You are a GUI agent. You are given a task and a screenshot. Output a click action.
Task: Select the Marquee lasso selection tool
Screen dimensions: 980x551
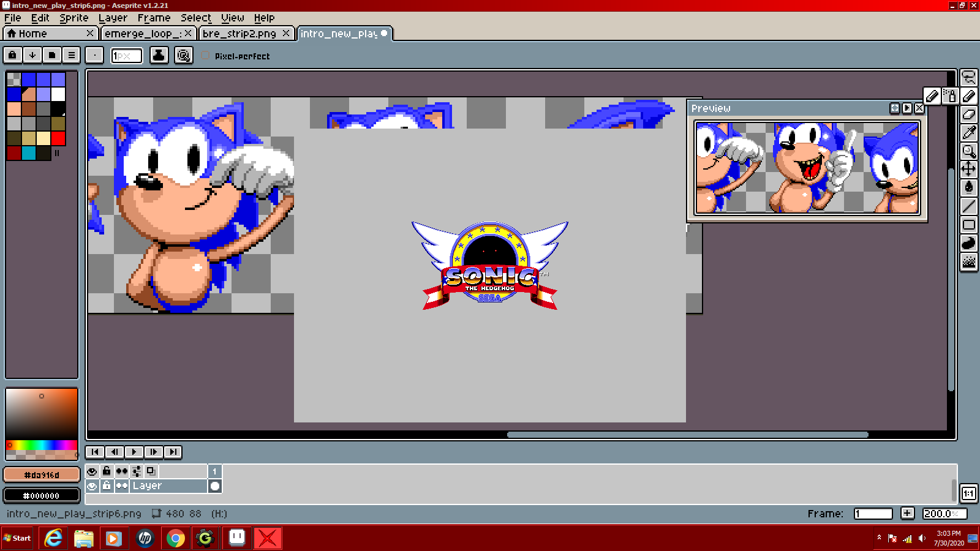click(968, 78)
